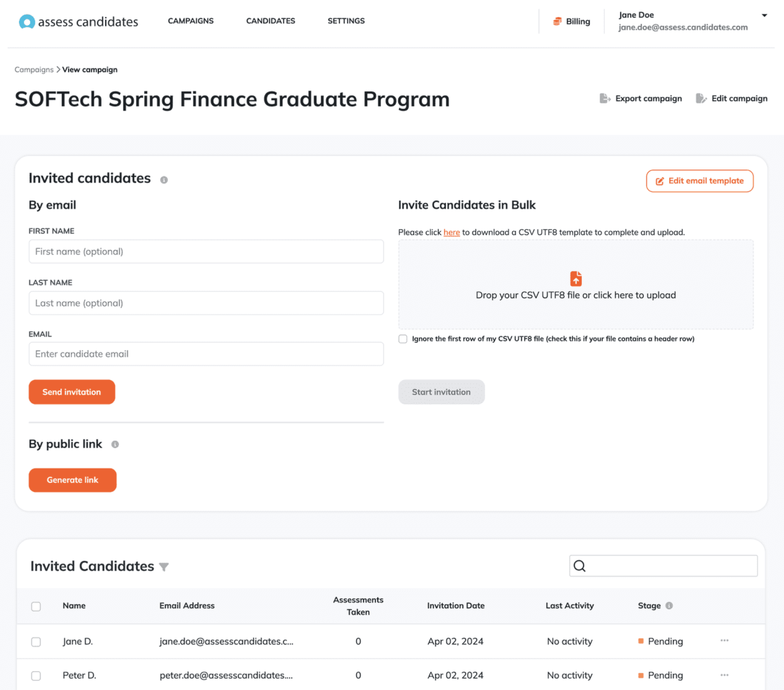Click the Send invitation button

coord(72,392)
